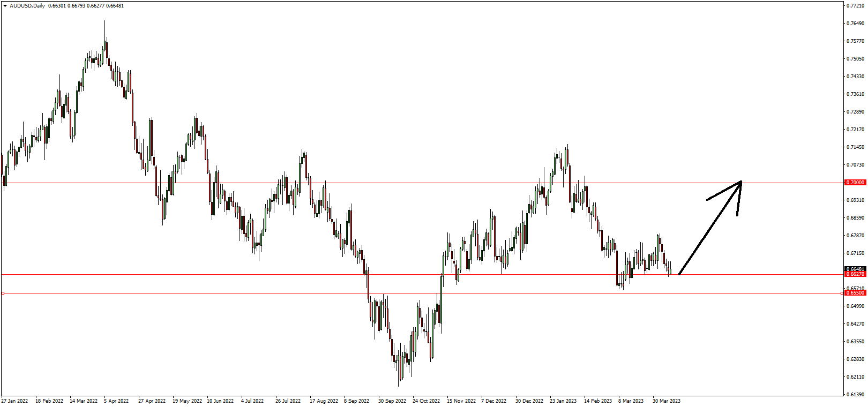
Task: Select the 0.65500 line price tag
Action: pyautogui.click(x=855, y=293)
